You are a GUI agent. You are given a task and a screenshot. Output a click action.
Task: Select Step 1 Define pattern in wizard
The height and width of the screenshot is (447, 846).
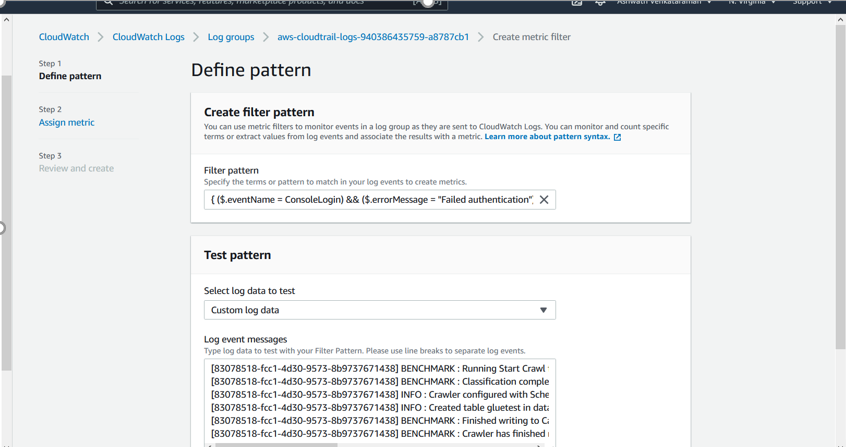[70, 76]
